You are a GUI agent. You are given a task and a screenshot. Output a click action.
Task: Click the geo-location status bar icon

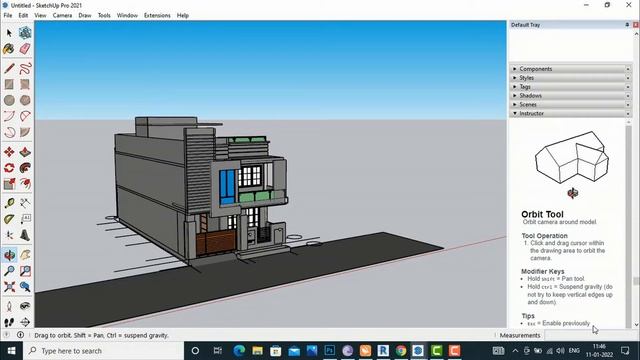[7, 335]
